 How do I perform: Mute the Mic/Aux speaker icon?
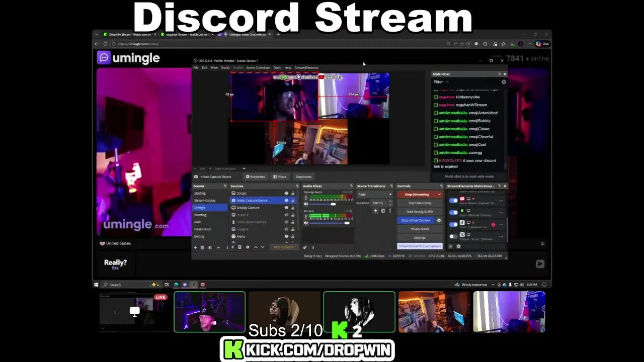pos(306,223)
